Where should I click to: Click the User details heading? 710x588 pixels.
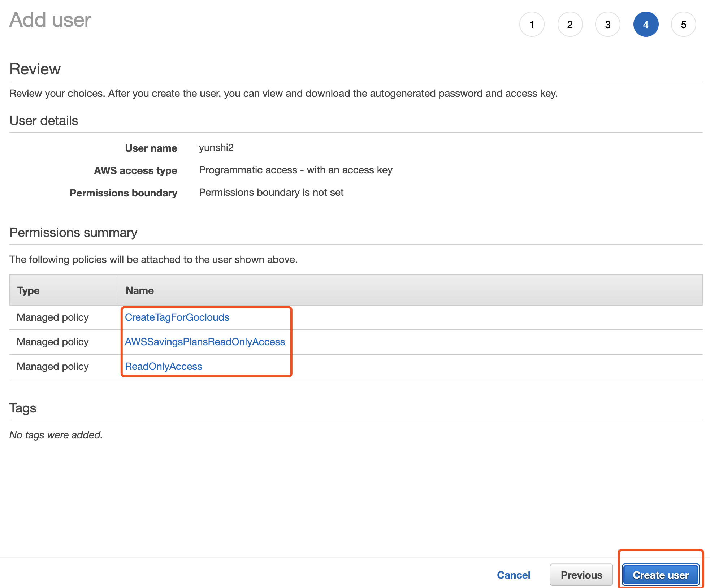44,121
